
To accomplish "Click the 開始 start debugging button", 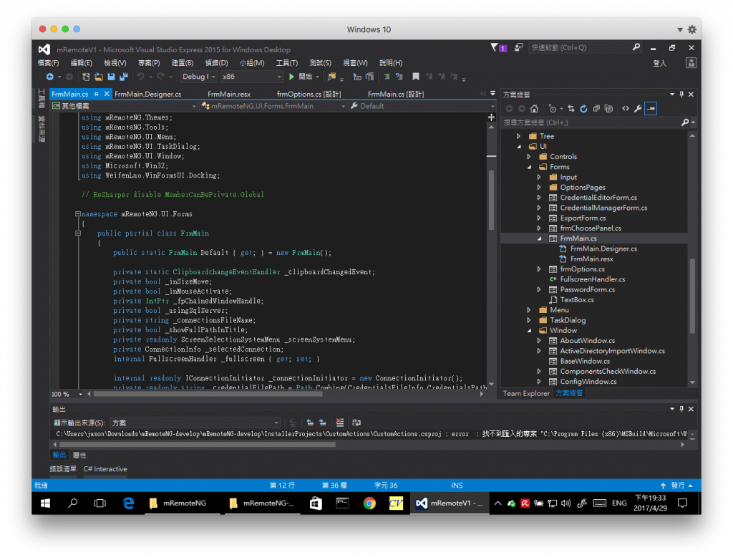I will (301, 77).
